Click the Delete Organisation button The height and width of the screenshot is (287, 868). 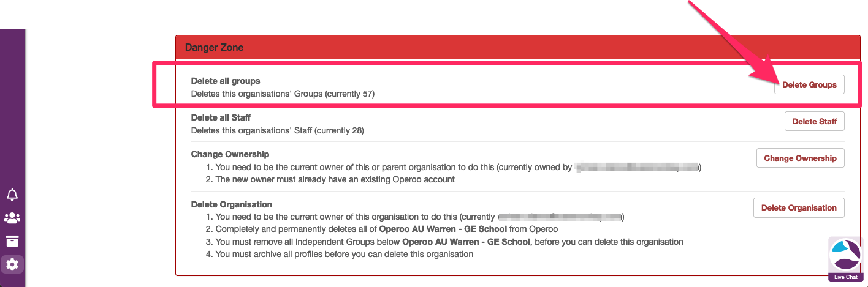[x=799, y=207]
